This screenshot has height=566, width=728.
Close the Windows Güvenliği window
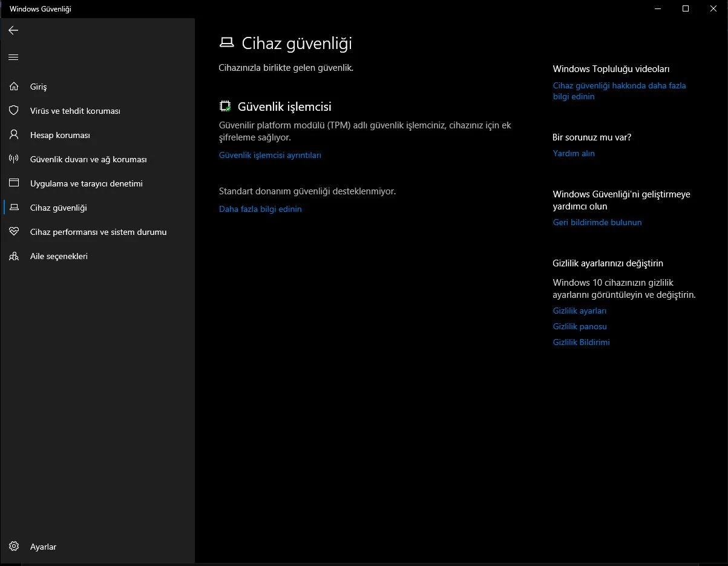713,8
